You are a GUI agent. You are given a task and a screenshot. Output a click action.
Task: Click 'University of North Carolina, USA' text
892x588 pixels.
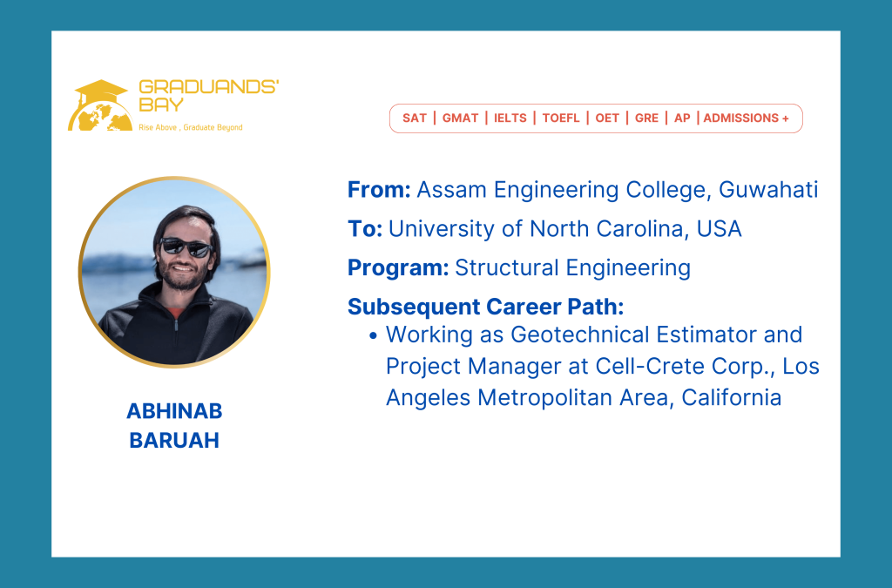click(x=565, y=229)
